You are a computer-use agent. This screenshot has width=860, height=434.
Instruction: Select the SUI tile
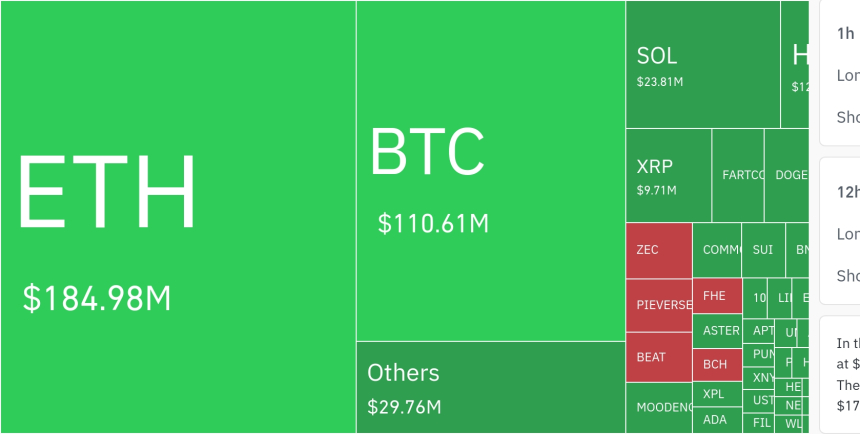763,250
